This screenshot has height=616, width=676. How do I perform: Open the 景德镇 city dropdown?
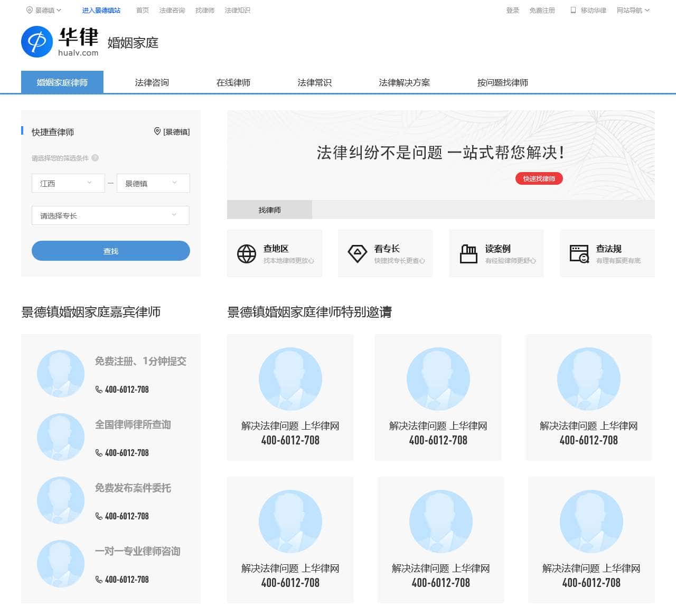153,183
